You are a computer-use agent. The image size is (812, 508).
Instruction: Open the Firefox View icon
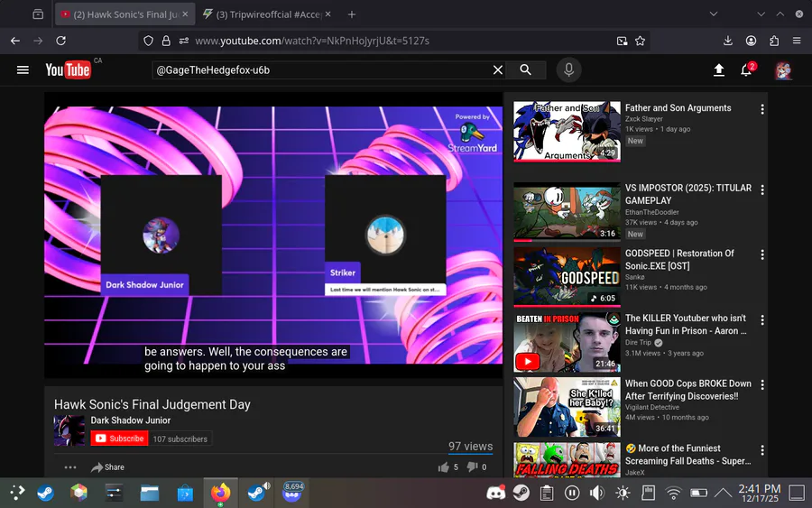pos(38,14)
